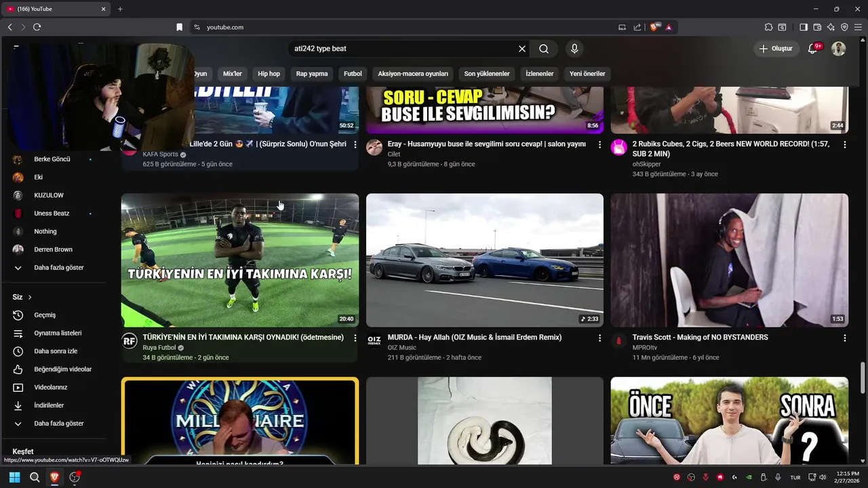Viewport: 868px width, 488px height.
Task: Clear the search box with the X
Action: coord(522,49)
